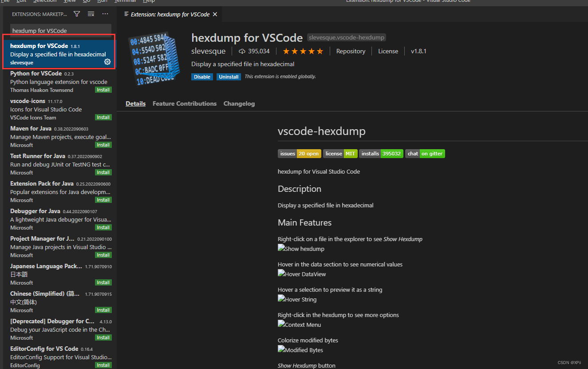Image resolution: width=588 pixels, height=369 pixels.
Task: Open Extension Pack for Java entry title
Action: tap(42, 184)
